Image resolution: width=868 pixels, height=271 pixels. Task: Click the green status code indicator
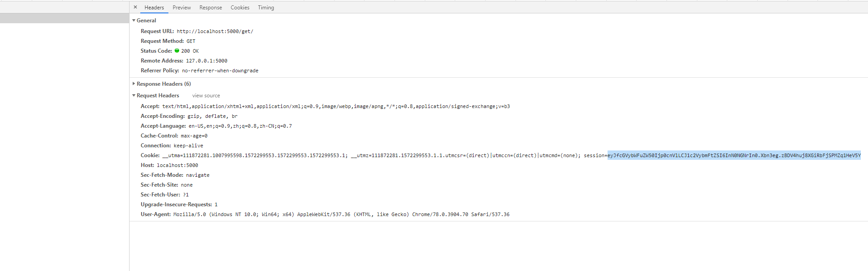[177, 51]
